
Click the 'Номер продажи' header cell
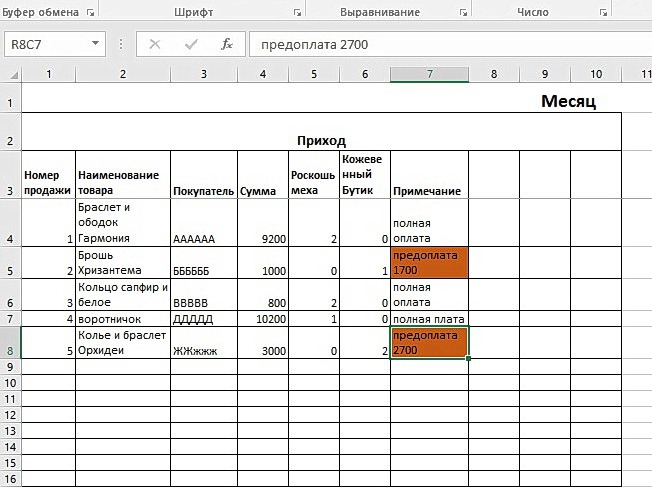pos(49,175)
